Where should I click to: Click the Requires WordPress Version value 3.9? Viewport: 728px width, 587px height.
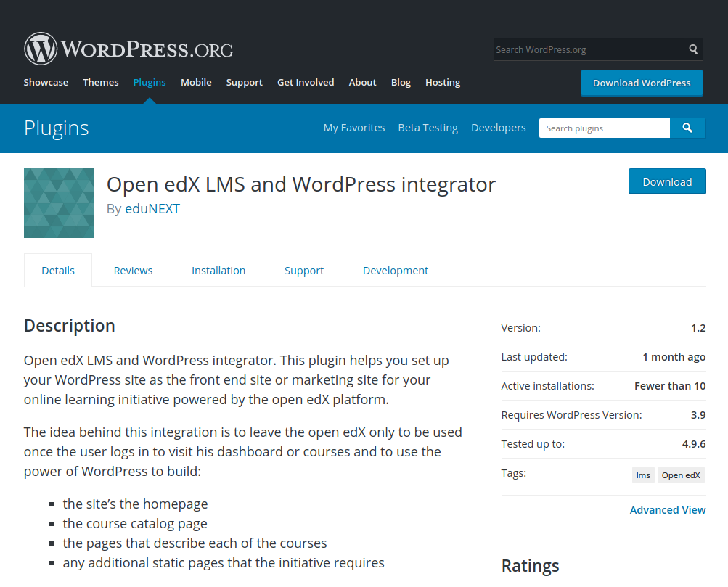coord(698,415)
